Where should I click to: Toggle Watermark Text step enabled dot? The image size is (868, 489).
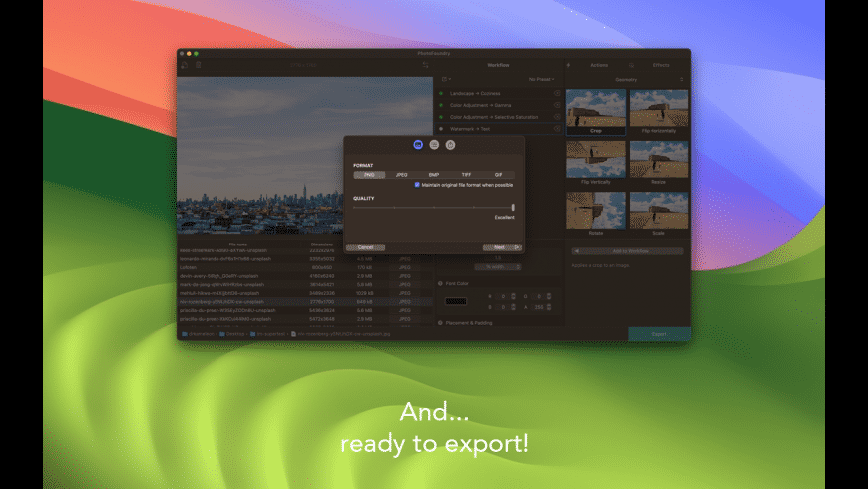point(441,129)
